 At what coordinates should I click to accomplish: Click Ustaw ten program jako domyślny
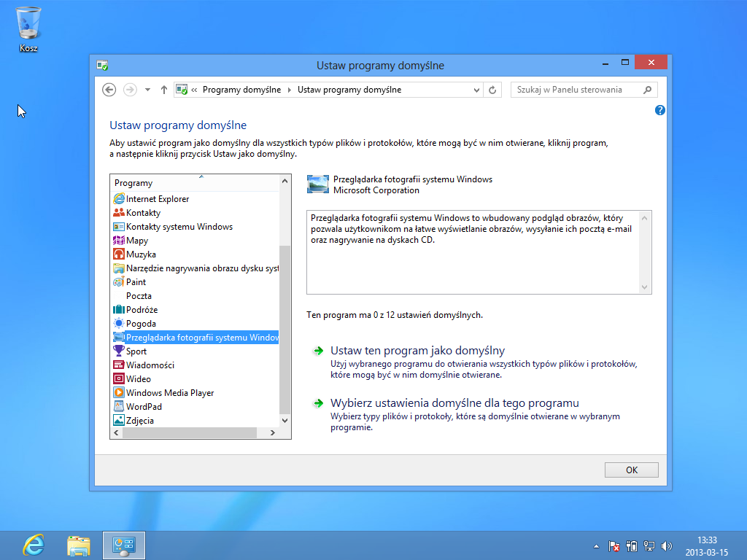417,351
